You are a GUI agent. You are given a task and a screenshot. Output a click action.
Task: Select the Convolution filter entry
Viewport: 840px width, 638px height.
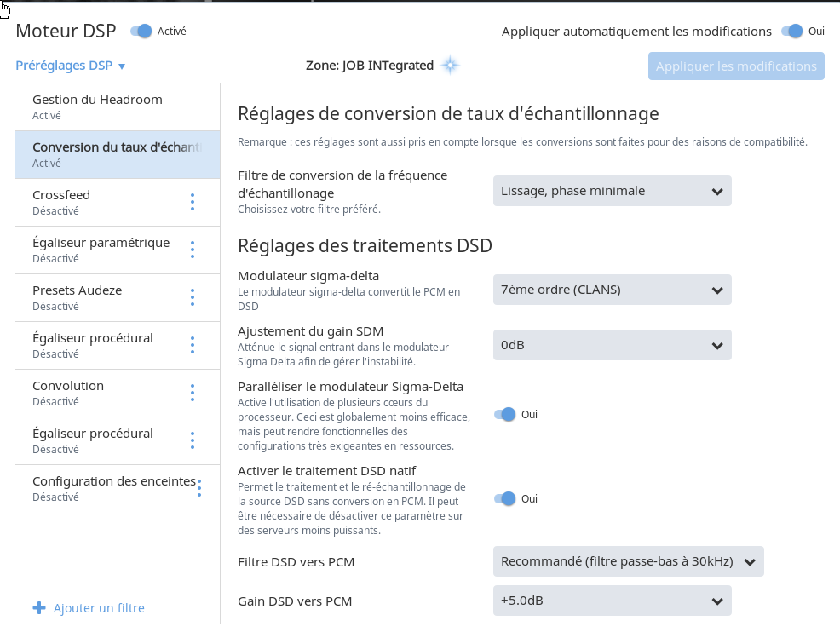68,392
